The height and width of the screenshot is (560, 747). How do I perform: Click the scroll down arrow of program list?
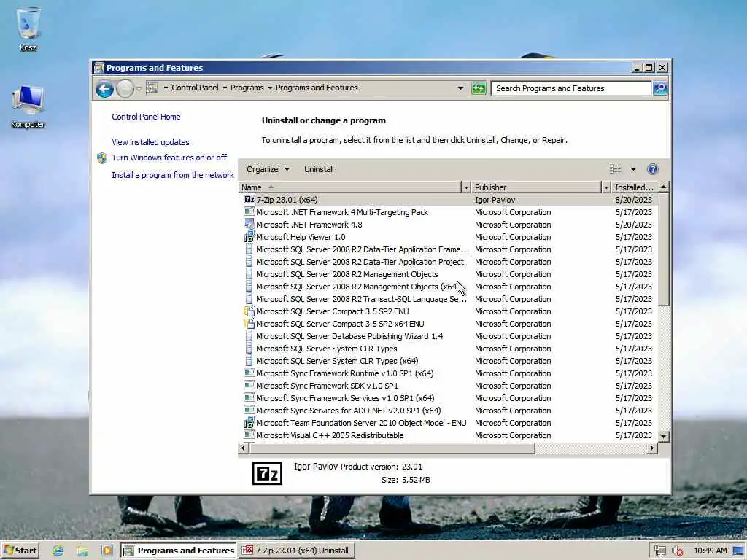click(x=664, y=436)
